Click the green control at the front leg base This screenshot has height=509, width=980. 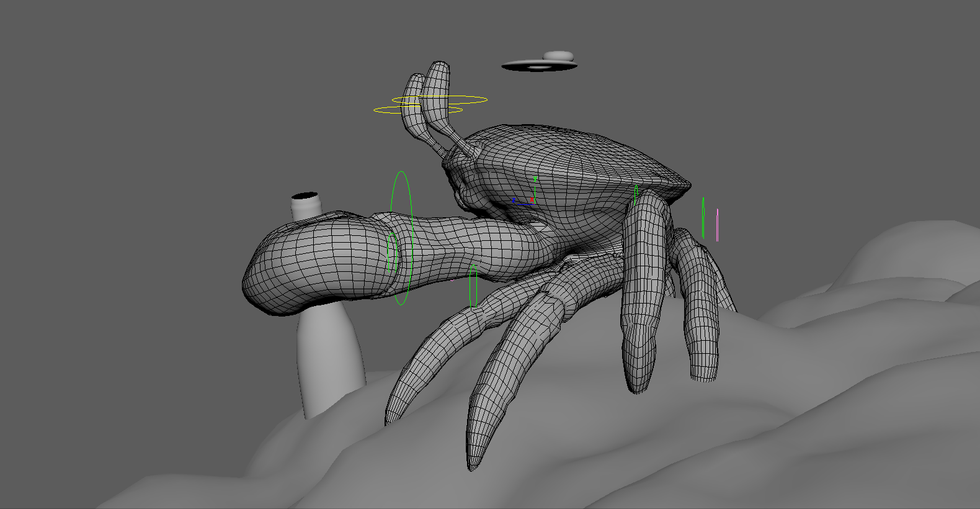(x=473, y=286)
